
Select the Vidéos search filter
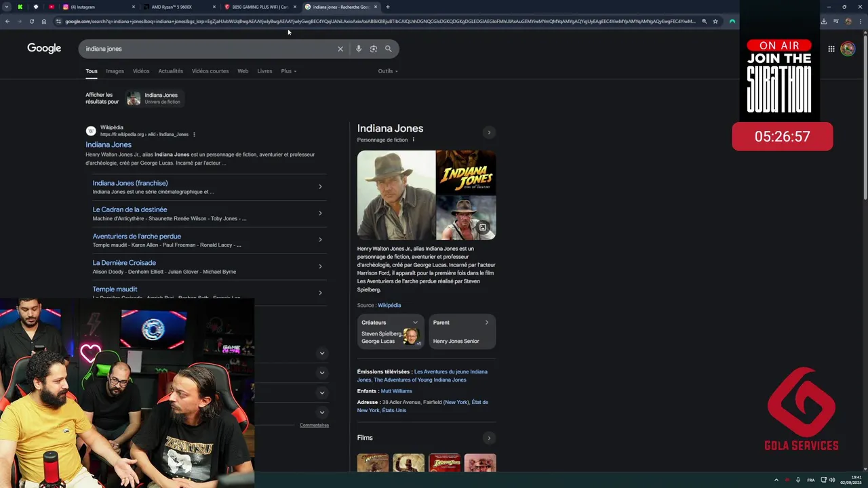(x=141, y=71)
